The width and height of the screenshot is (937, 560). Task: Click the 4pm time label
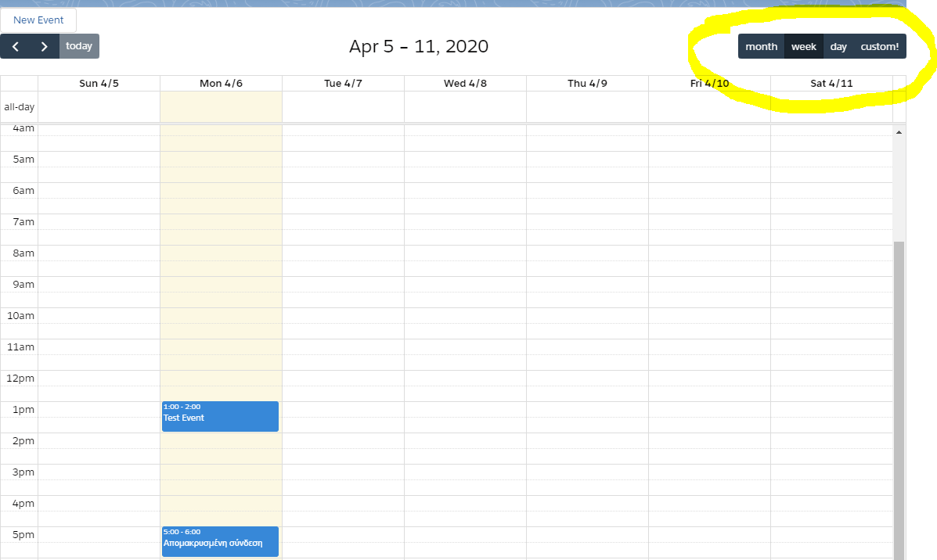tap(23, 503)
